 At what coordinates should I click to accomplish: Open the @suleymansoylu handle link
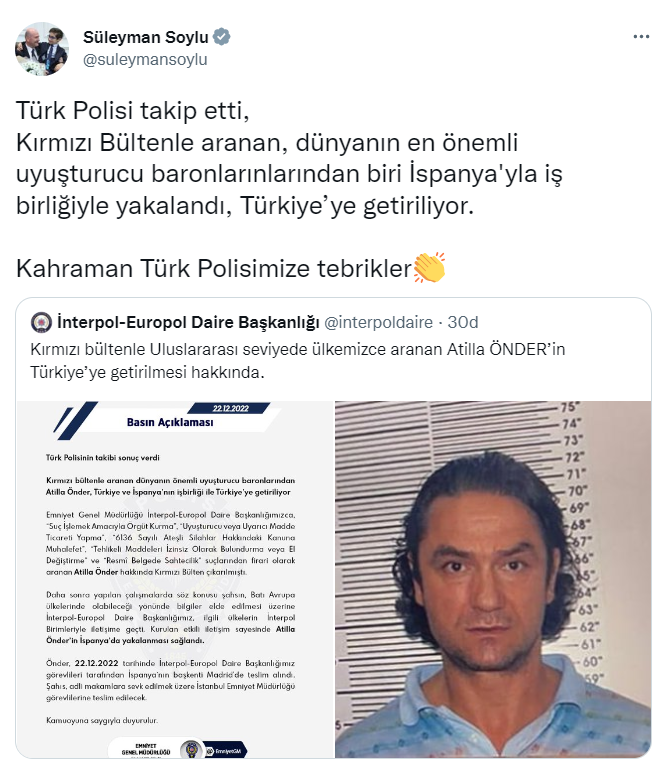[x=145, y=60]
